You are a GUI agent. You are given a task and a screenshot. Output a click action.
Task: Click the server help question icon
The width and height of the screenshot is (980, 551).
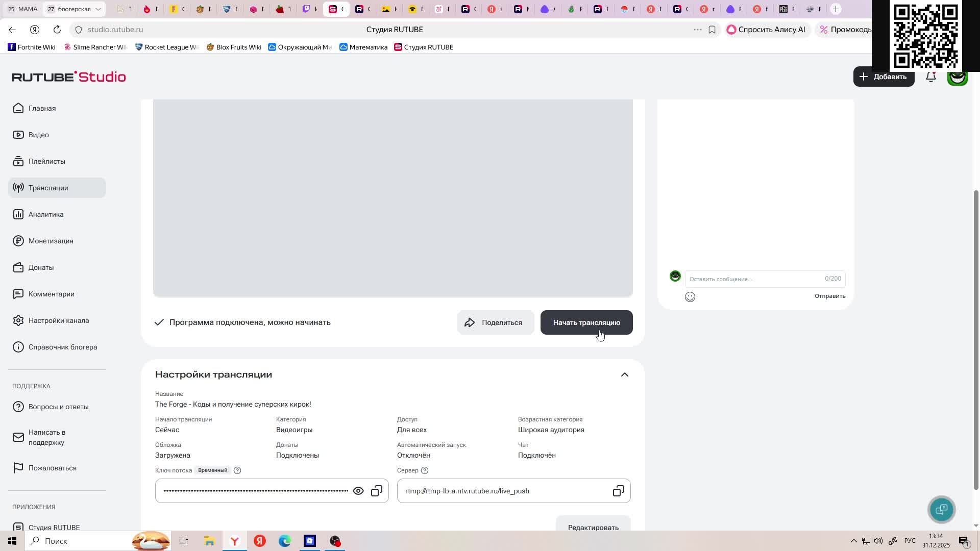(425, 470)
